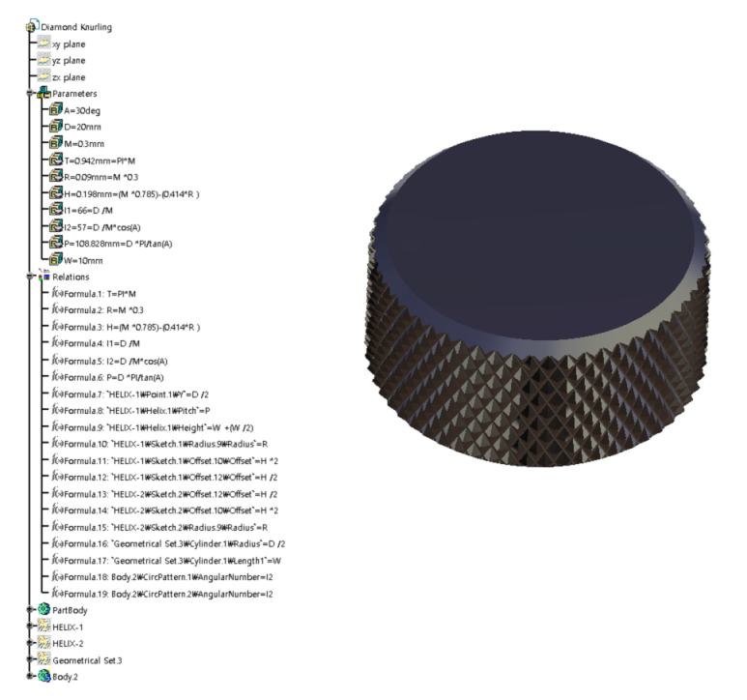This screenshot has width=747, height=700.
Task: Select Formula.12 HELIX-1 Offset.12 row
Action: coord(164,478)
